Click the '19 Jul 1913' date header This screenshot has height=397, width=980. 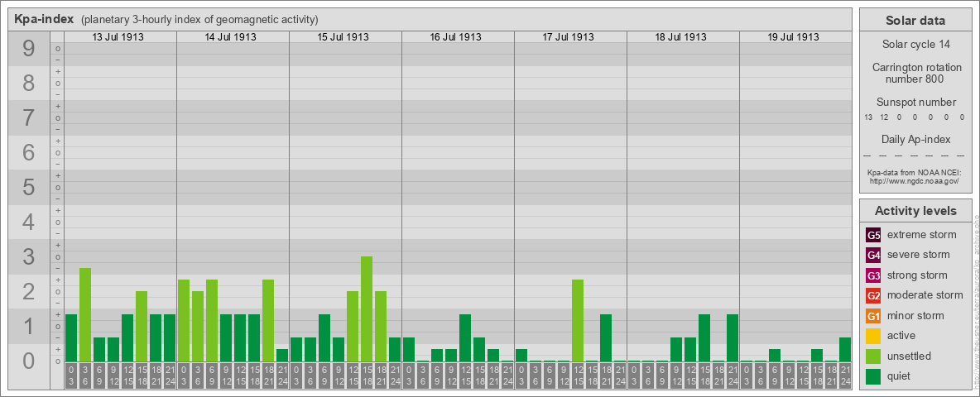pos(793,37)
